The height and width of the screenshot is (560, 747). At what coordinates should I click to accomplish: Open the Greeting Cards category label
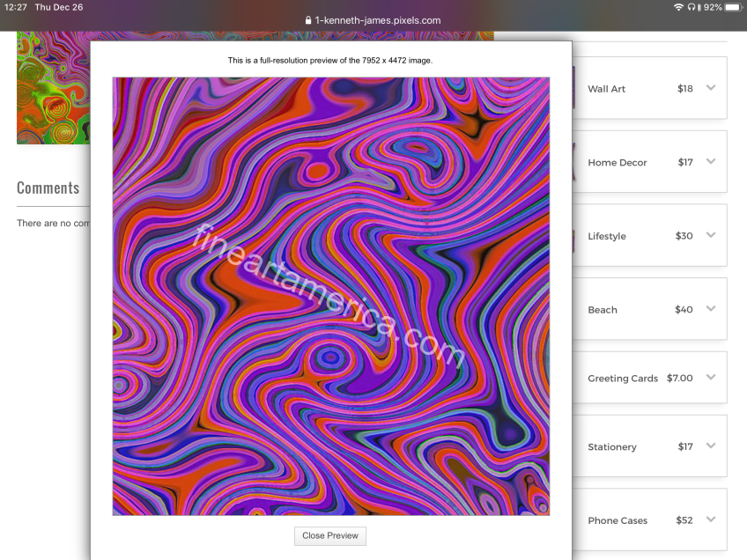(x=622, y=379)
